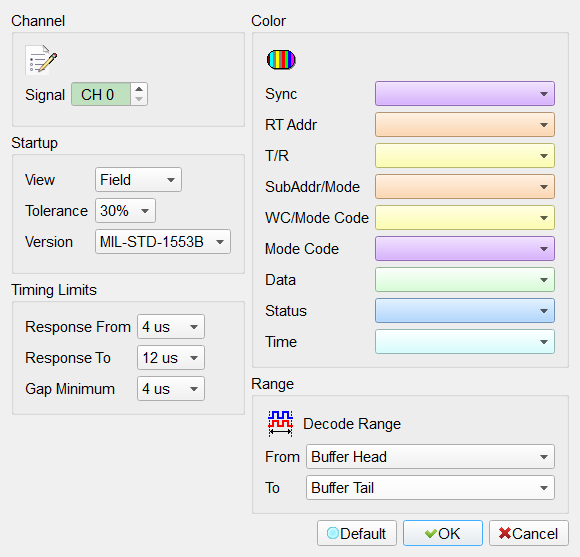
Task: Click the channel notepad-and-pencil icon
Action: click(x=41, y=60)
